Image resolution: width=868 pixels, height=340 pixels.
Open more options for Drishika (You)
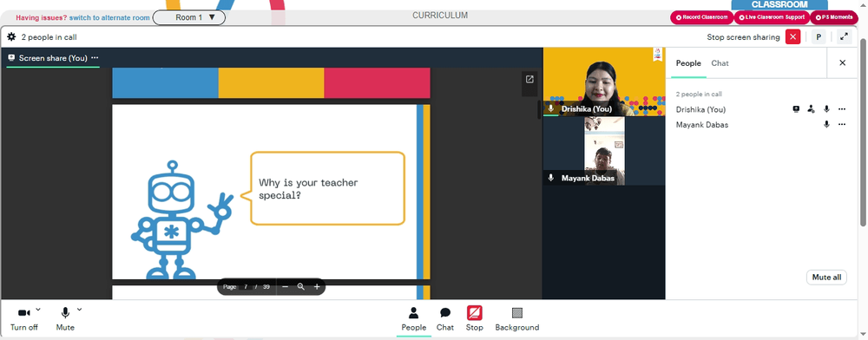pos(842,109)
